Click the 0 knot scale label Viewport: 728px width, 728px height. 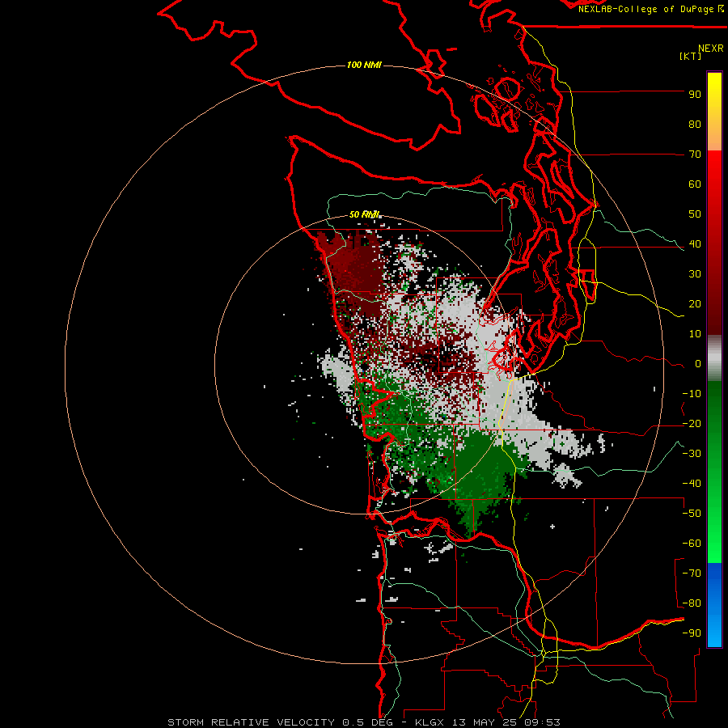698,364
